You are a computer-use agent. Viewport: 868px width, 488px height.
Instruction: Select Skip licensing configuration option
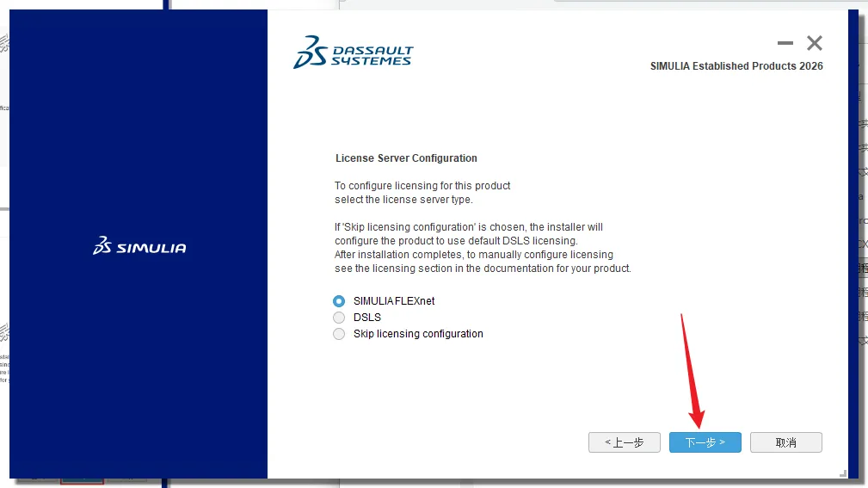(339, 334)
